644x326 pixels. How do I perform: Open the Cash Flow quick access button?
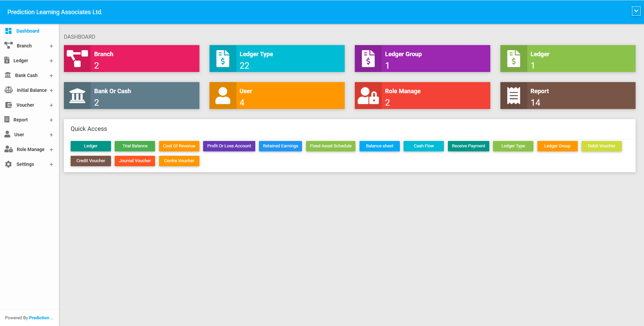click(424, 146)
